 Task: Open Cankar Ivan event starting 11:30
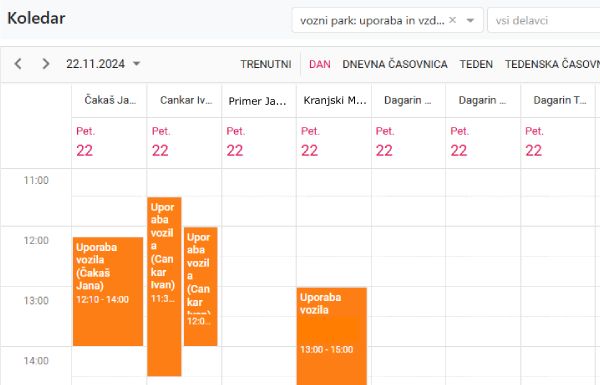coord(164,286)
